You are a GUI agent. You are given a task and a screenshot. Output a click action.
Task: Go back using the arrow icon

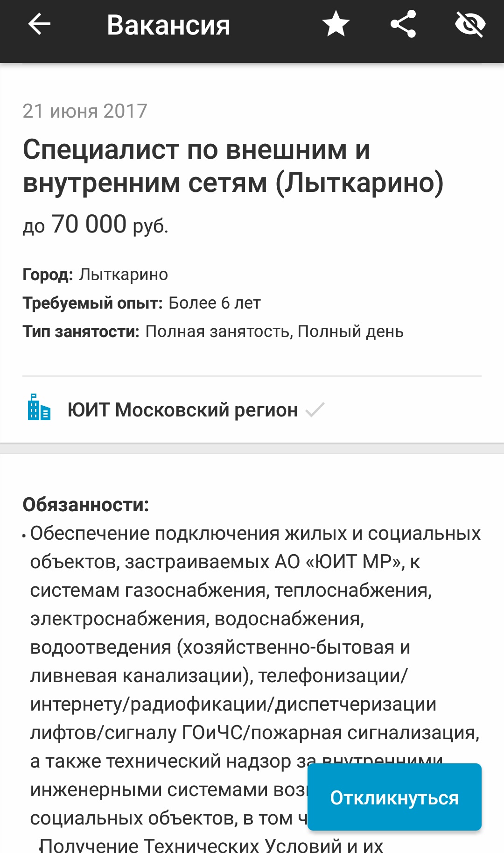click(x=39, y=24)
